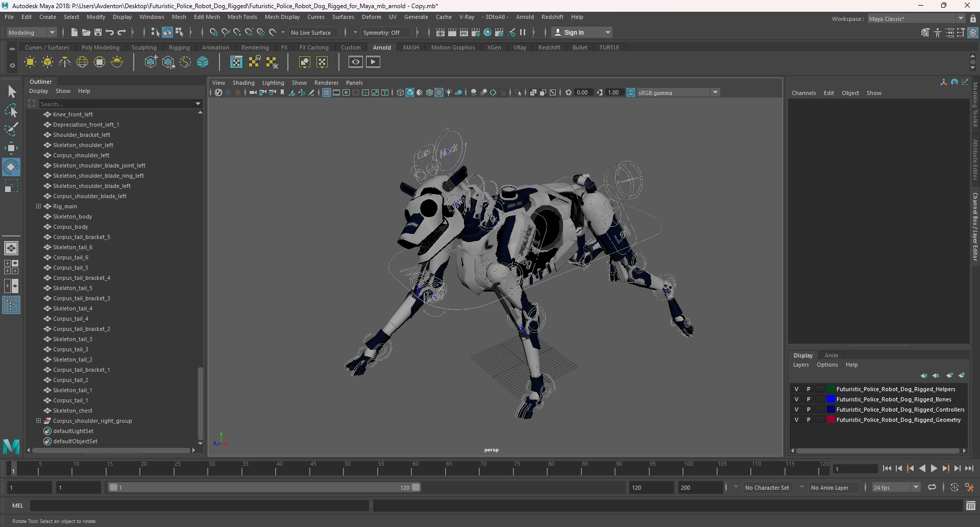Toggle playback P for Rigged_Bones layer
980x527 pixels.
coord(808,399)
